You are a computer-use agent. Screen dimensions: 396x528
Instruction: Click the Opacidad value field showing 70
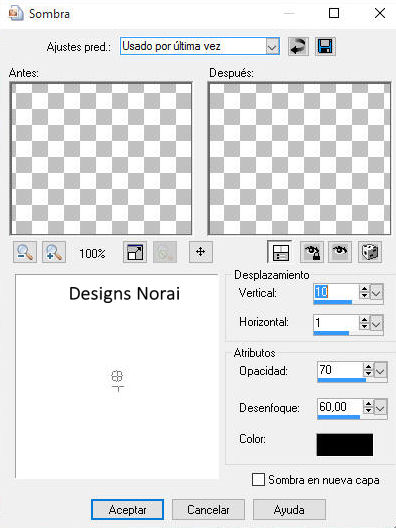click(x=340, y=370)
